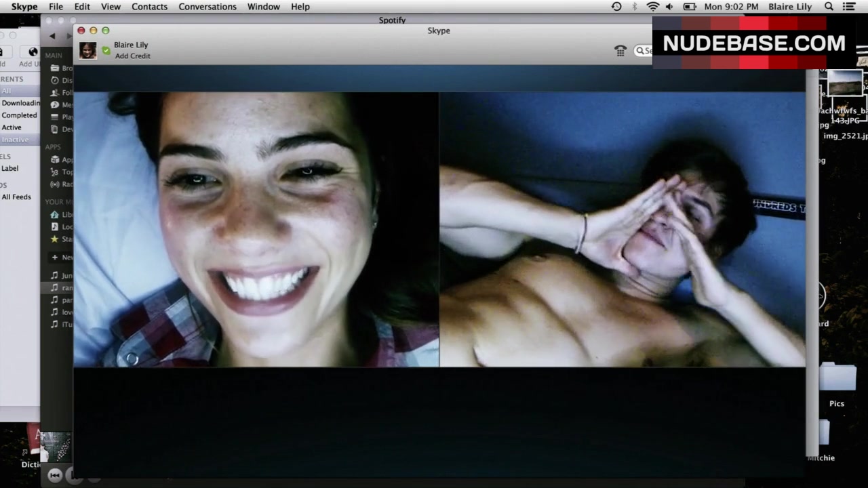Open the Skype dial pad phone icon
Screen dimensions: 868x488
(x=620, y=51)
